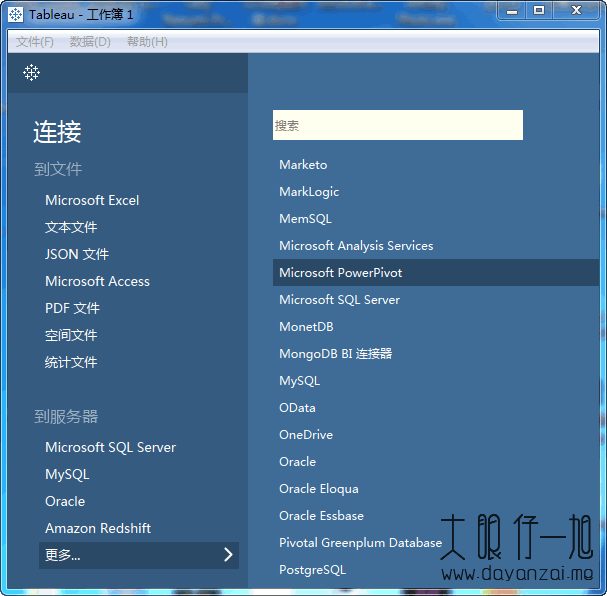Open the 数据(D) menu
This screenshot has width=607, height=596.
[x=90, y=41]
